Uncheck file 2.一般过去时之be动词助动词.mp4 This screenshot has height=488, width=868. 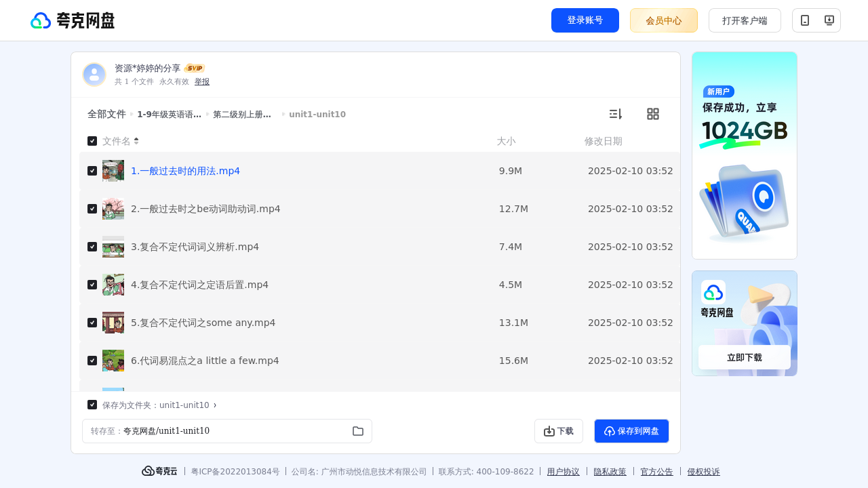point(92,209)
